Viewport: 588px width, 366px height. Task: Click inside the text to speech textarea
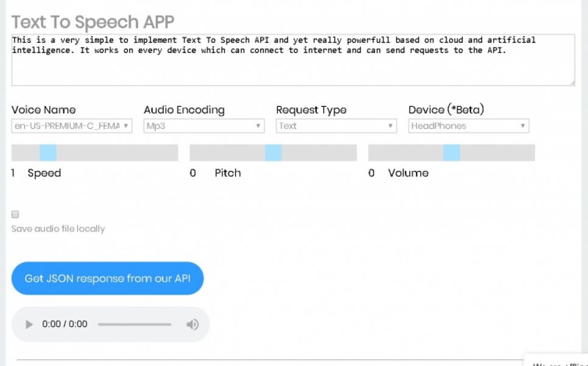(292, 64)
